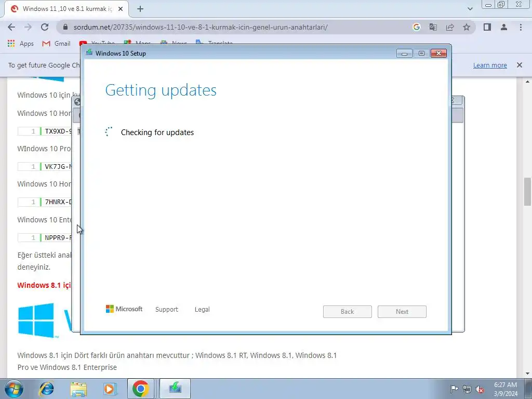This screenshot has width=532, height=399.
Task: Click the Back button in Setup
Action: (x=347, y=312)
